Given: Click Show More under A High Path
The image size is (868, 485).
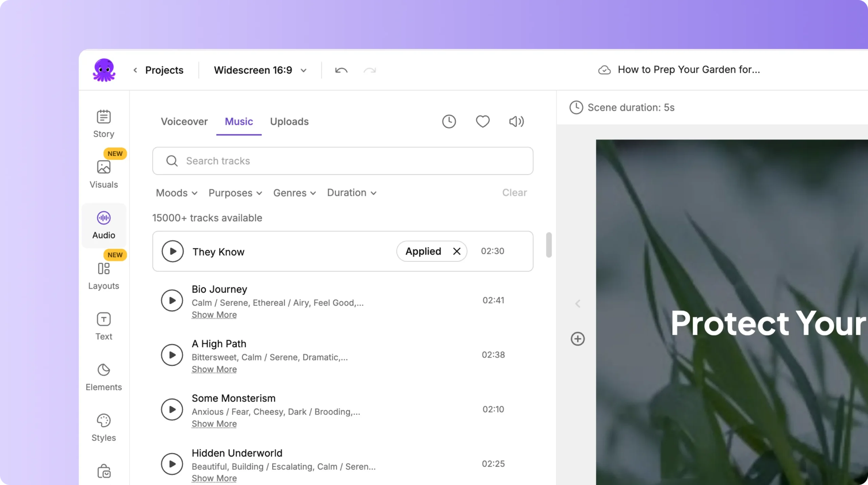Looking at the screenshot, I should 214,369.
